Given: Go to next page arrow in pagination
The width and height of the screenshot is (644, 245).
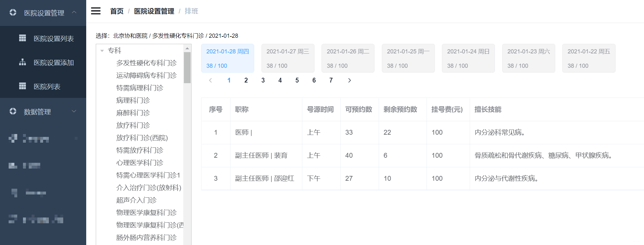Looking at the screenshot, I should coord(349,80).
